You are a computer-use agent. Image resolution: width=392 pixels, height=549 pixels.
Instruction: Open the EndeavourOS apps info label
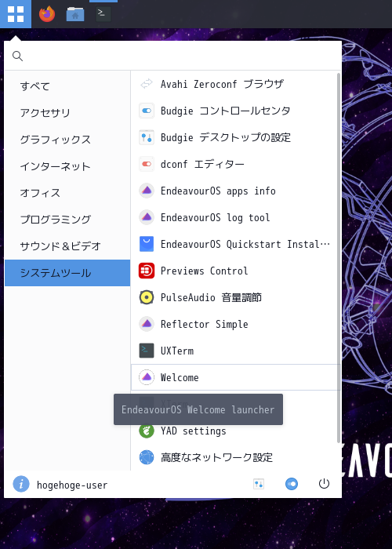click(x=218, y=191)
